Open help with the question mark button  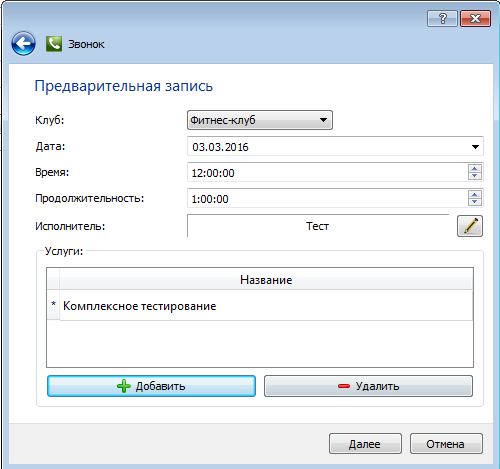tap(442, 18)
